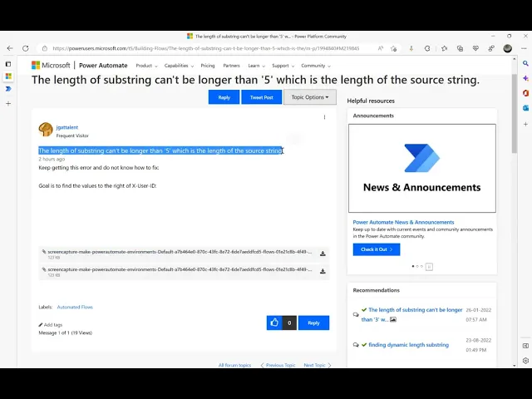Screen dimensions: 532x399
Task: Click the browser address bar URL
Action: pos(206,48)
